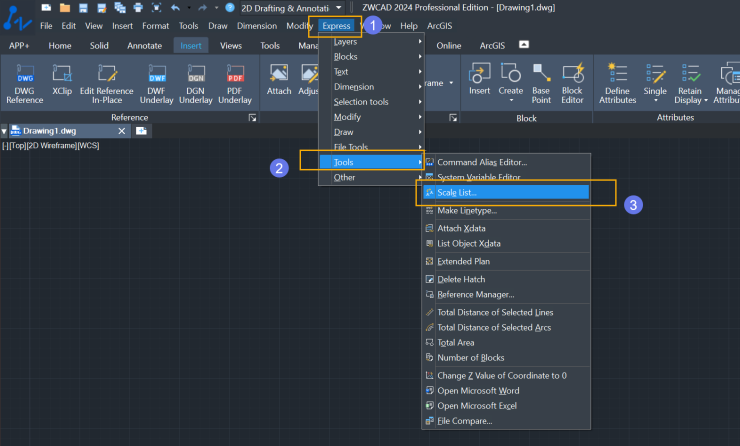Viewport: 740px width, 446px height.
Task: Save the drawing with the Save icon
Action: [x=83, y=8]
